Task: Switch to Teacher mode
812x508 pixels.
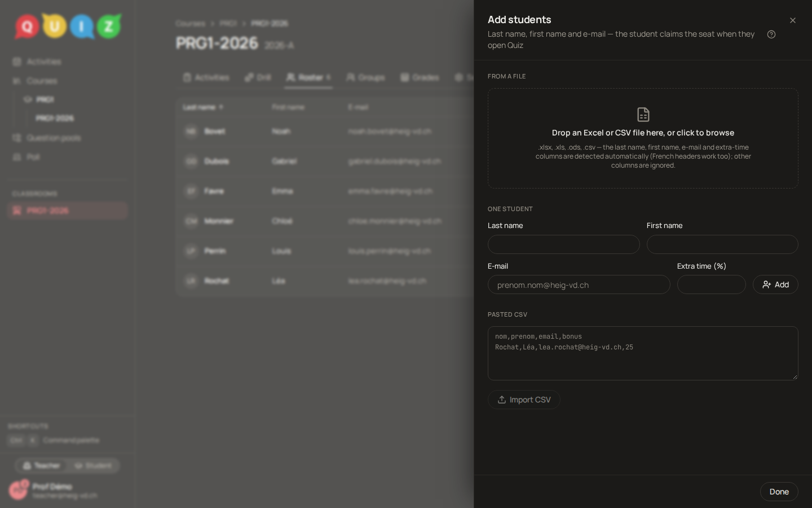Action: tap(41, 466)
